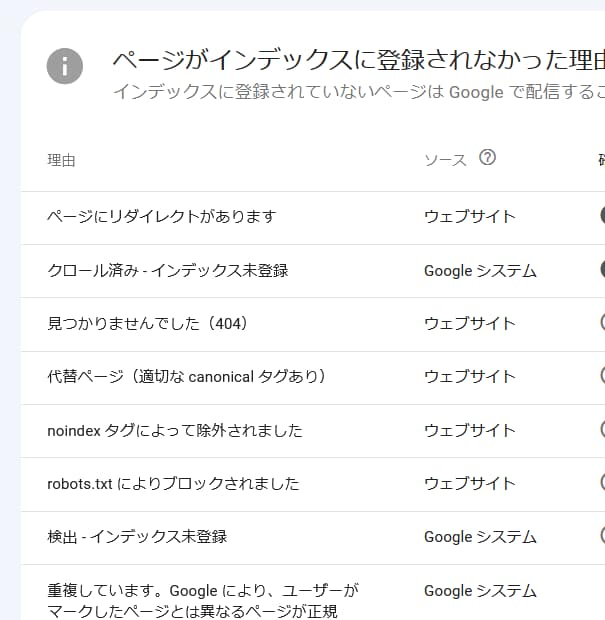605x620 pixels.
Task: Click ウェブサイト in the noindex row
Action: coord(470,431)
